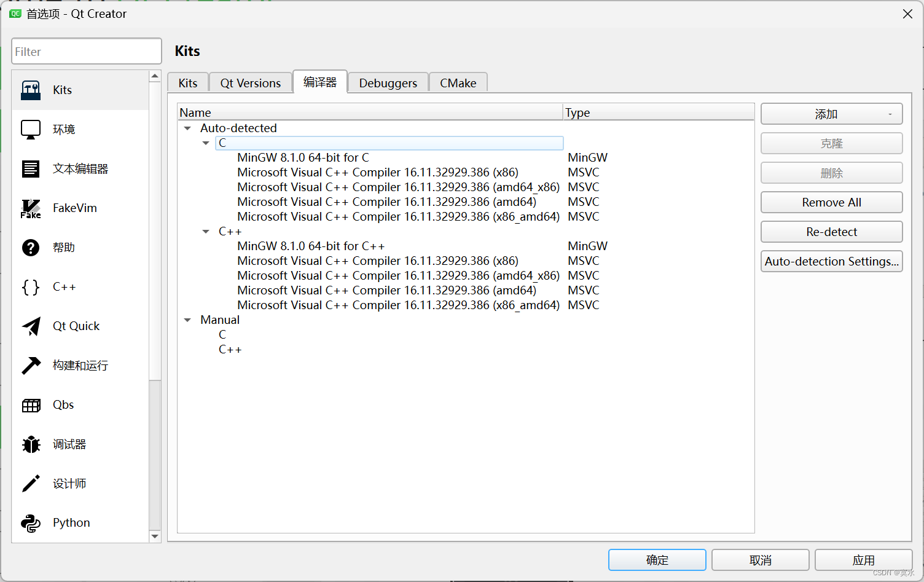This screenshot has height=582, width=924.
Task: Open Auto-detection Settings dialog
Action: pos(831,261)
